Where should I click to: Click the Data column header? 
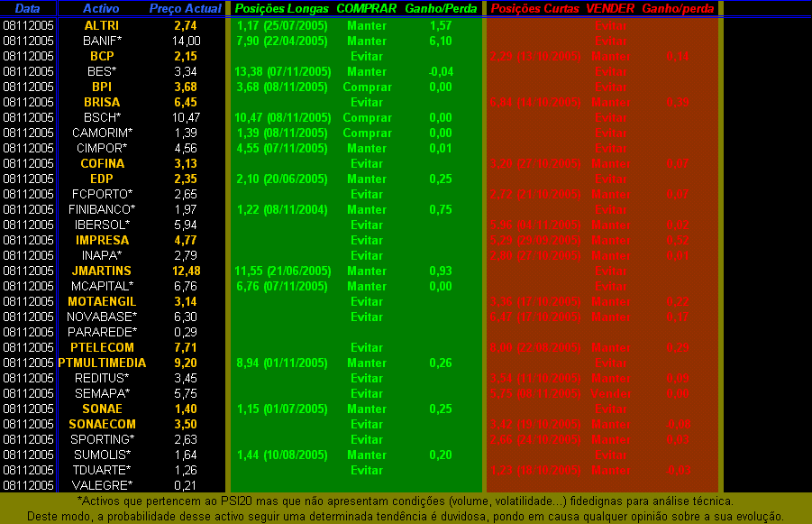tap(27, 8)
